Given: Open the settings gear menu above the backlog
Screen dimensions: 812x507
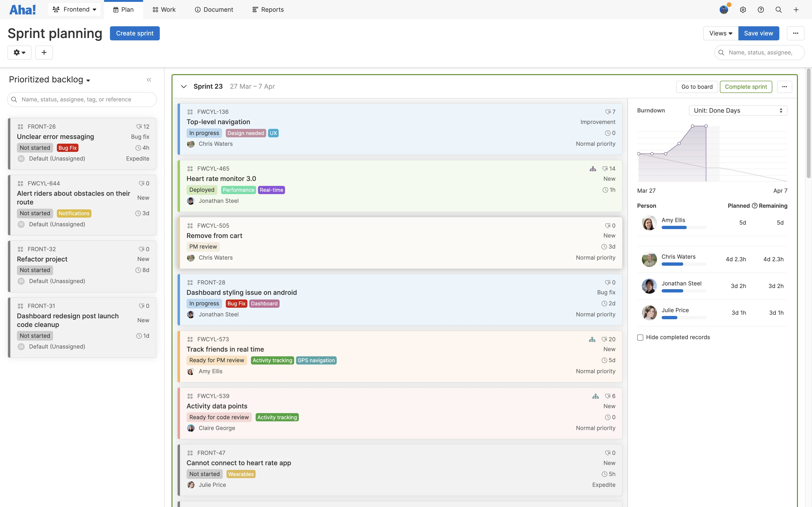Looking at the screenshot, I should coord(19,52).
